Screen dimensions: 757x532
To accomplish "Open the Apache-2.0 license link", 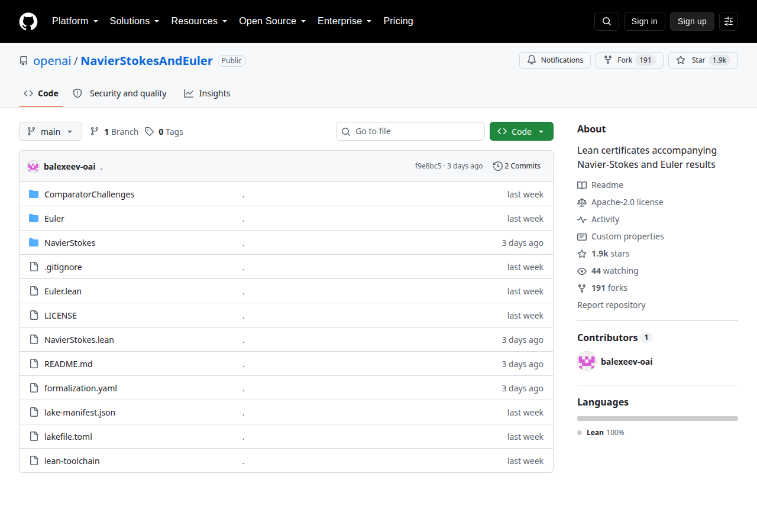I will tap(627, 202).
